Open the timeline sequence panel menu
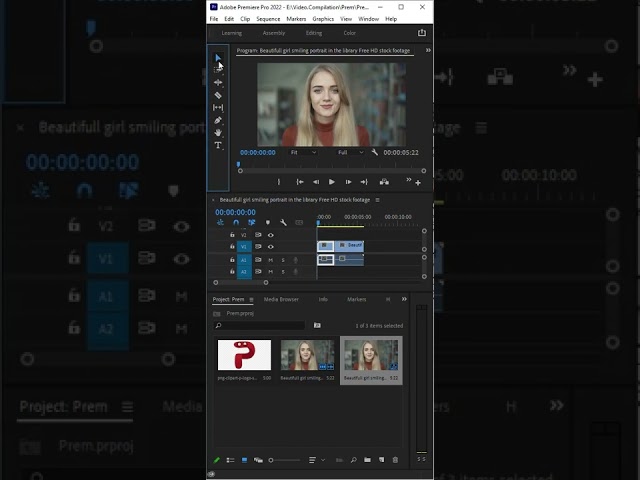Screen dimensions: 640x480 tap(377, 200)
